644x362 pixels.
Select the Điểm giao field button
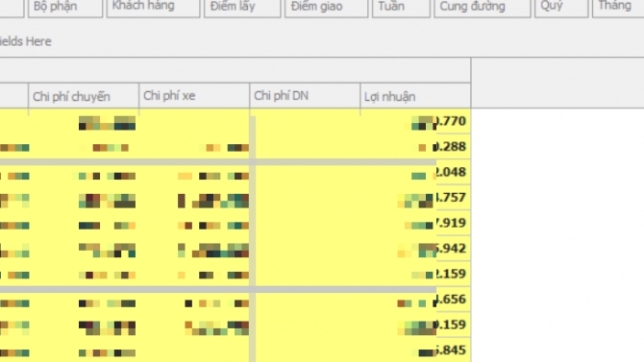pos(327,9)
